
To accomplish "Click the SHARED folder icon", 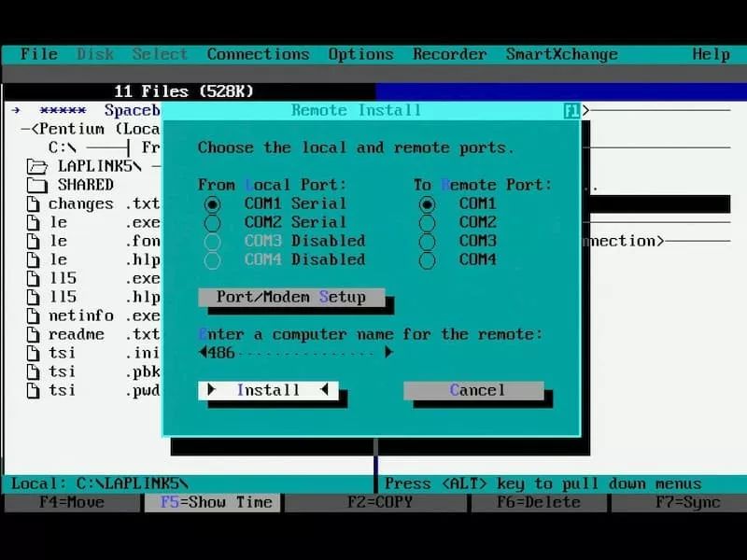I will (36, 185).
